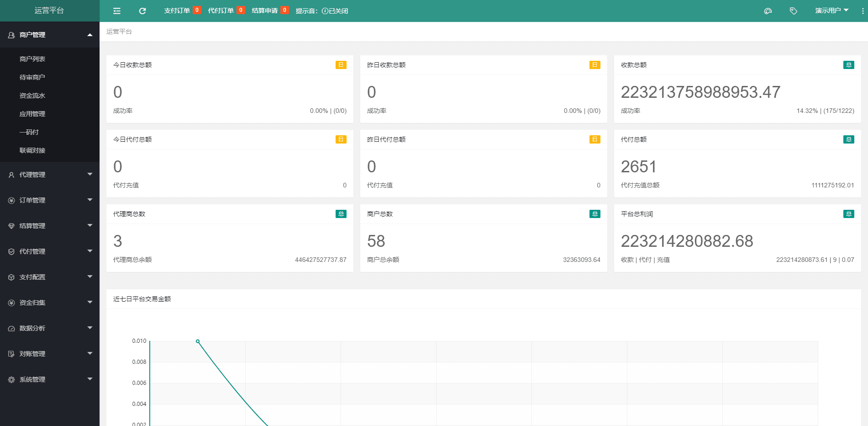Image resolution: width=868 pixels, height=426 pixels.
Task: Expand the 代理管理 sidebar menu
Action: [x=49, y=175]
